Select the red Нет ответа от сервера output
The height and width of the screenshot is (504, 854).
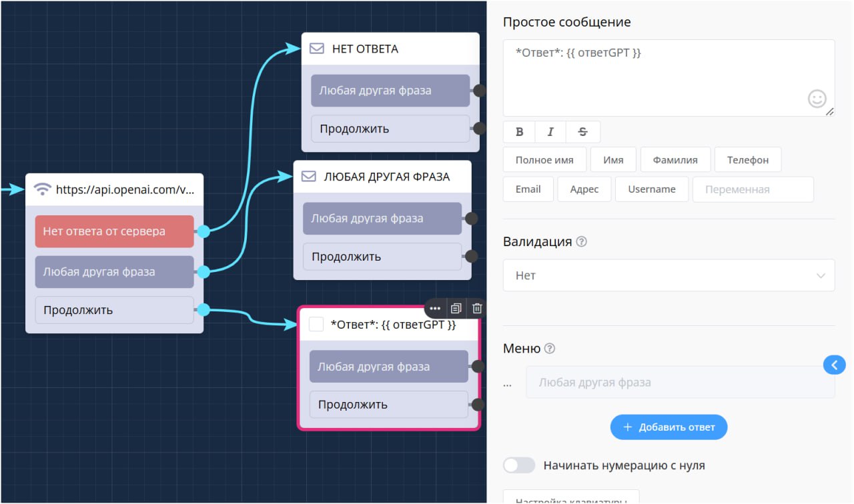click(x=114, y=231)
